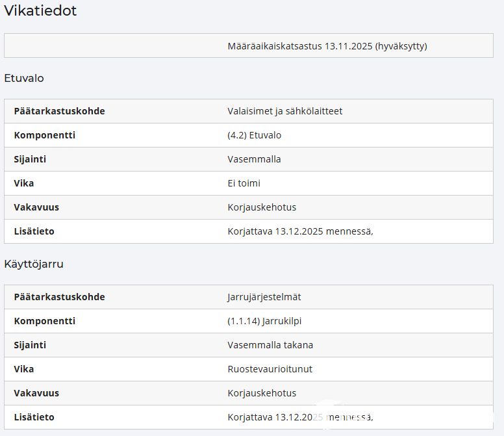
Task: Click the Jarrujärjestelmät value
Action: tap(264, 297)
